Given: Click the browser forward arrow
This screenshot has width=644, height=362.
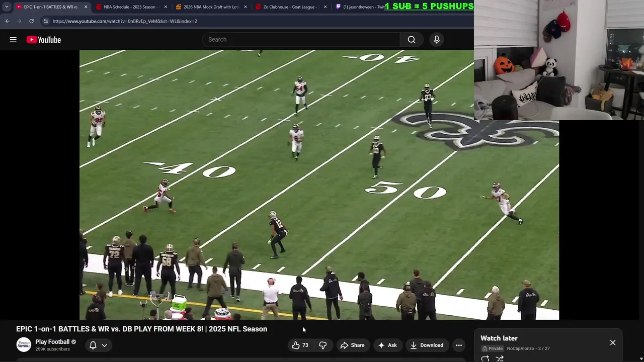Looking at the screenshot, I should point(19,21).
